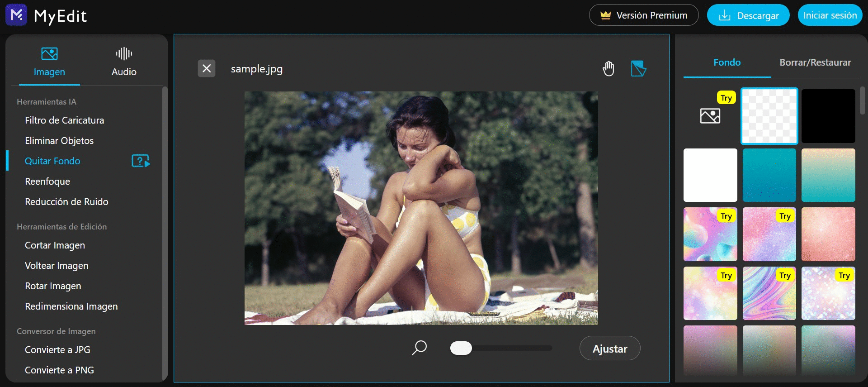Screen dimensions: 868x387
Task: Open the Borrar/Restaurar tab
Action: pyautogui.click(x=815, y=62)
